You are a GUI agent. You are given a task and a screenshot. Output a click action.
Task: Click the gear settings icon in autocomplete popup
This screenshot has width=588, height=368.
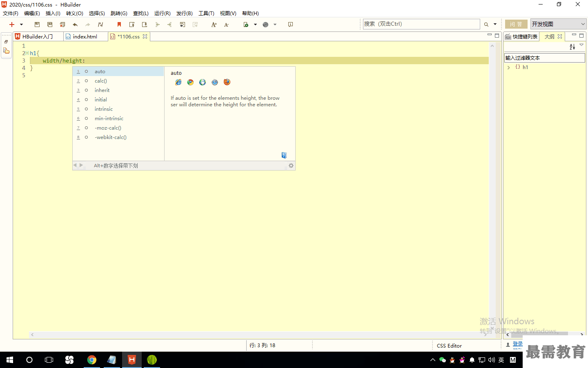coord(291,166)
